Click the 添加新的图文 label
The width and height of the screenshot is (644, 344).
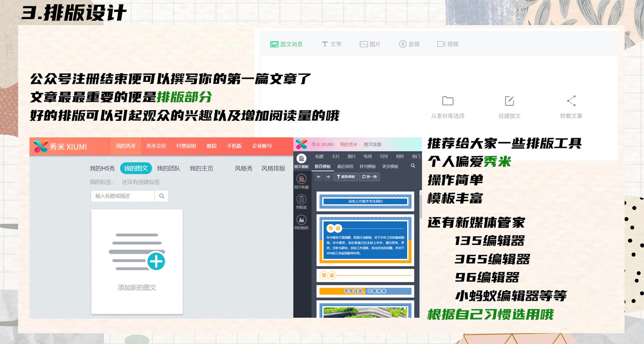(x=137, y=288)
